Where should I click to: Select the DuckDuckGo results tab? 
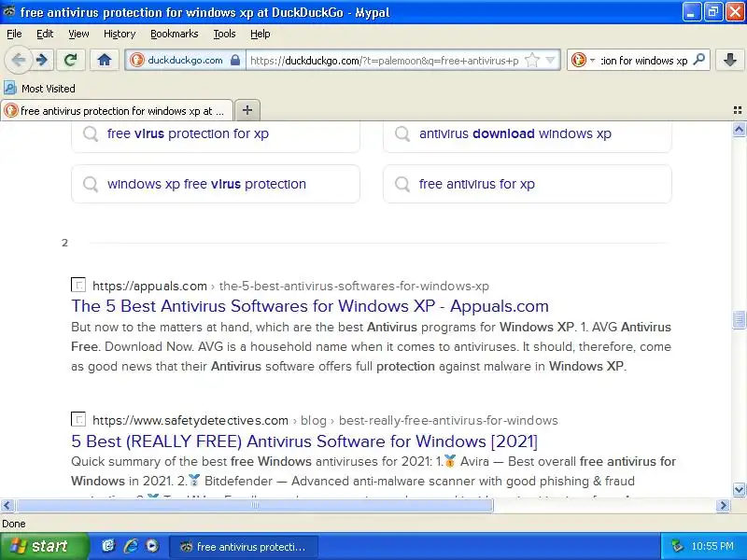(x=117, y=110)
